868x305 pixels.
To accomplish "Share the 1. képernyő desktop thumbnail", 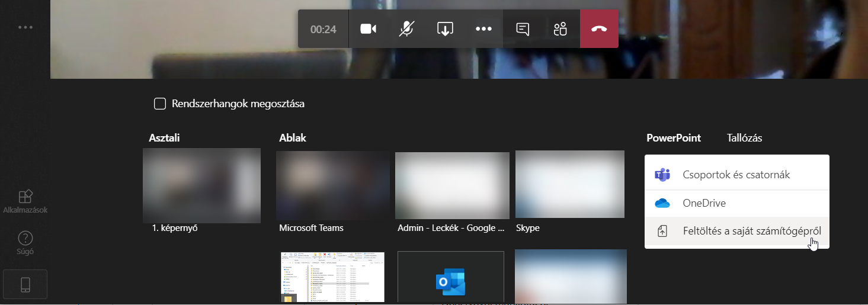I will click(201, 185).
